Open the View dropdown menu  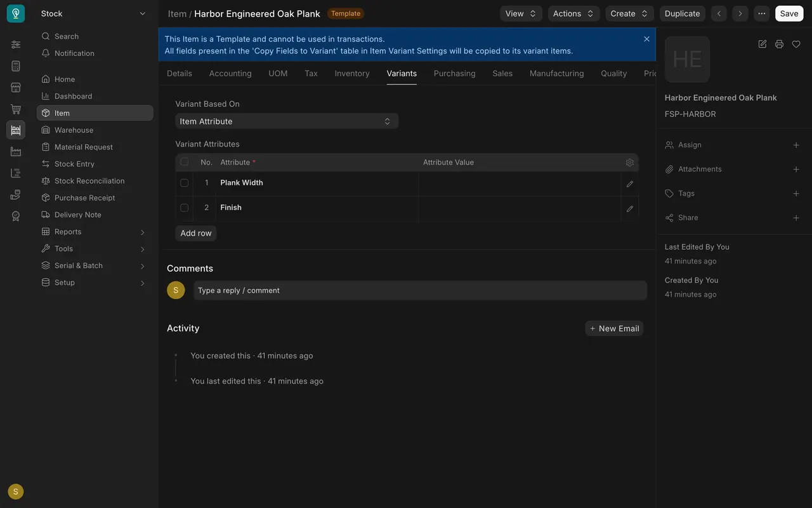pos(521,13)
